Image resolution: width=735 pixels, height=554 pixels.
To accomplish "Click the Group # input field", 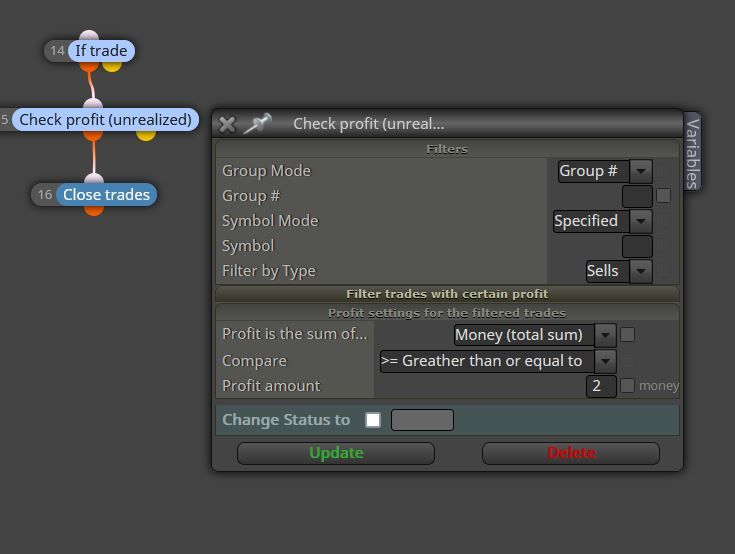I will [637, 196].
